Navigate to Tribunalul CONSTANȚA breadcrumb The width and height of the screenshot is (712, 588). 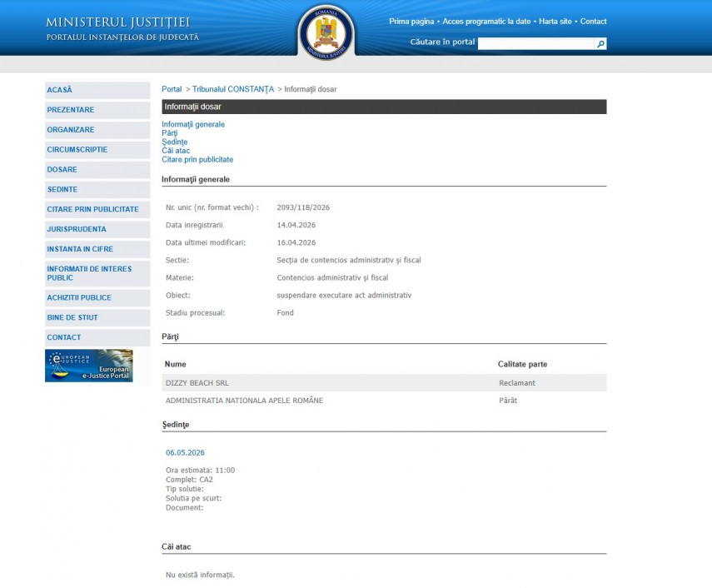(232, 89)
